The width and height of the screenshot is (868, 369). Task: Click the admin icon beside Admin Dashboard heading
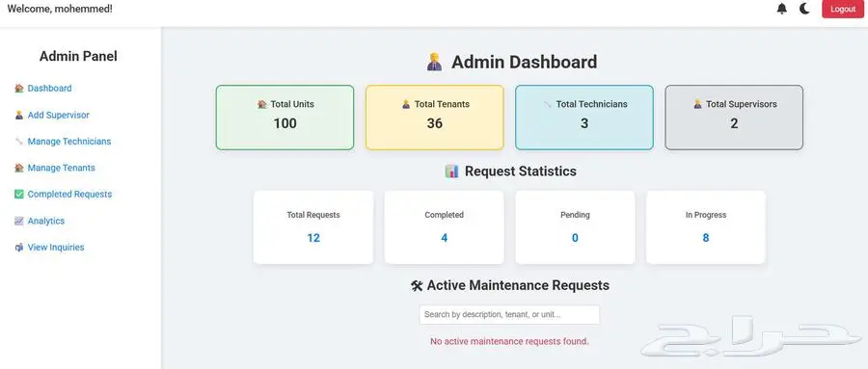pos(435,62)
